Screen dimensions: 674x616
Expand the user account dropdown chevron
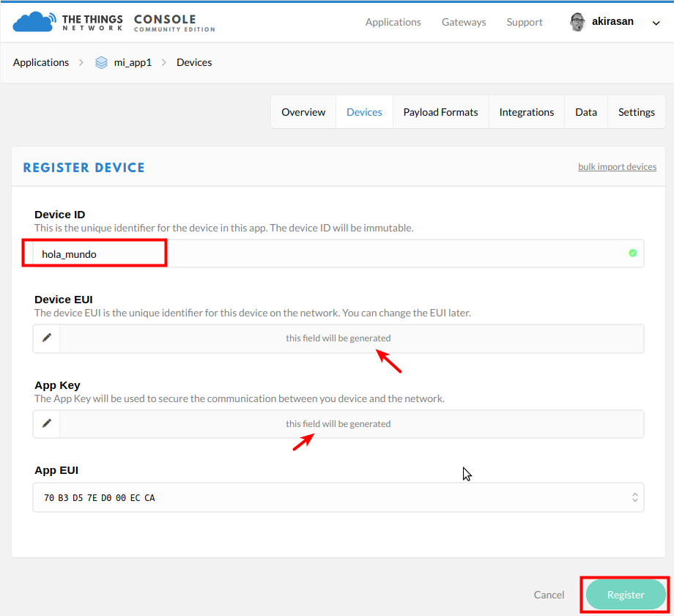click(656, 23)
